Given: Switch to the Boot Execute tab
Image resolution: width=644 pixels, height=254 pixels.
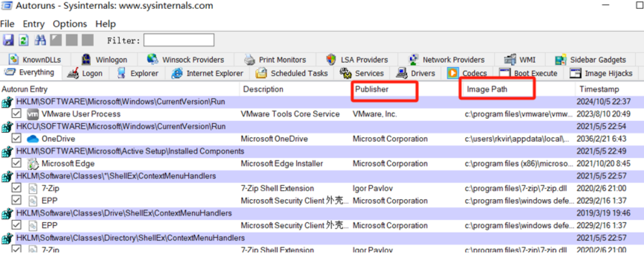Looking at the screenshot, I should [x=528, y=73].
